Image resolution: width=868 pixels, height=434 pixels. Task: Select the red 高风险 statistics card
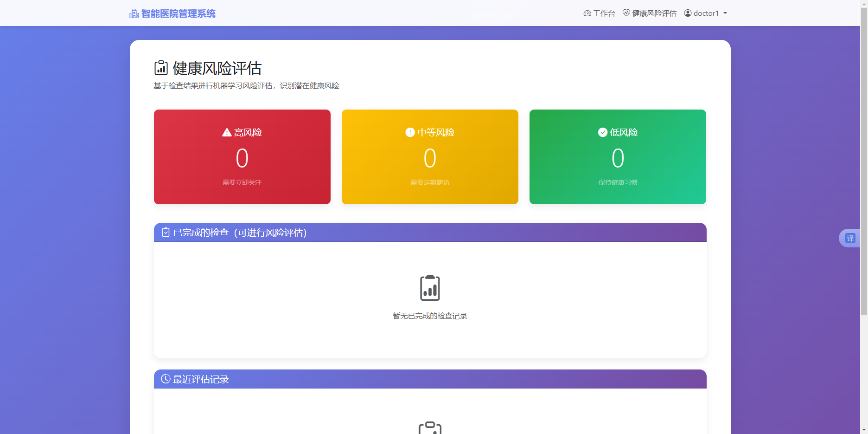pyautogui.click(x=242, y=157)
